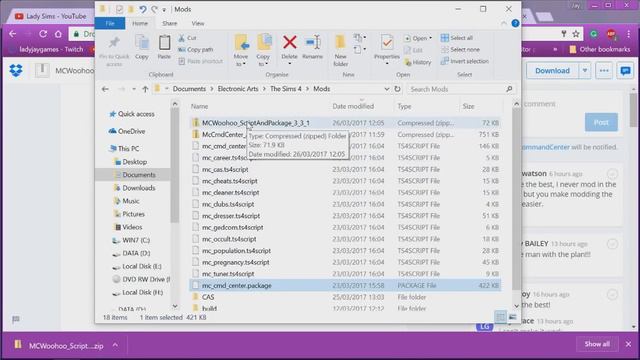Open Explorer help question mark icon
The image size is (640, 360).
point(515,23)
